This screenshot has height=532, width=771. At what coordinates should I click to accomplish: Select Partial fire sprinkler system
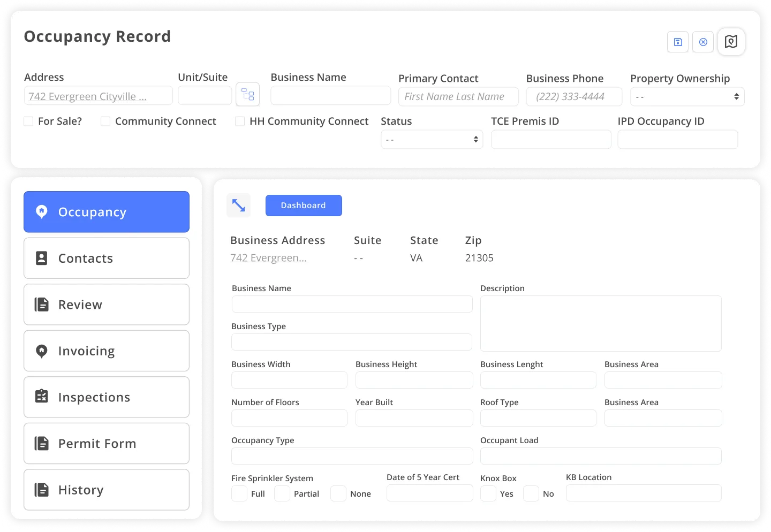(x=282, y=493)
